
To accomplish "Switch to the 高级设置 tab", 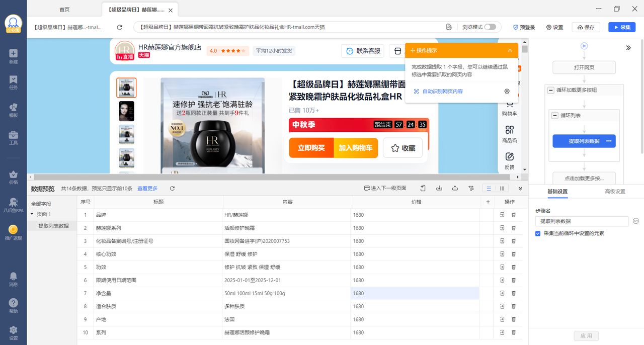I will (x=615, y=191).
